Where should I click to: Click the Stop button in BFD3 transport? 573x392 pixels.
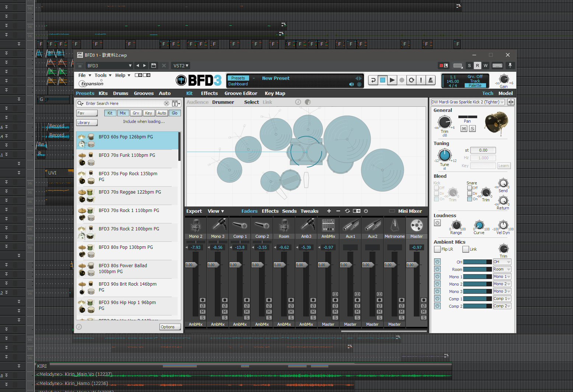point(382,80)
